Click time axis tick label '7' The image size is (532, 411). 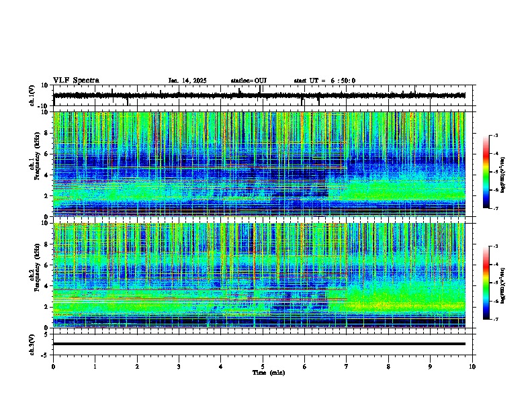coord(347,367)
